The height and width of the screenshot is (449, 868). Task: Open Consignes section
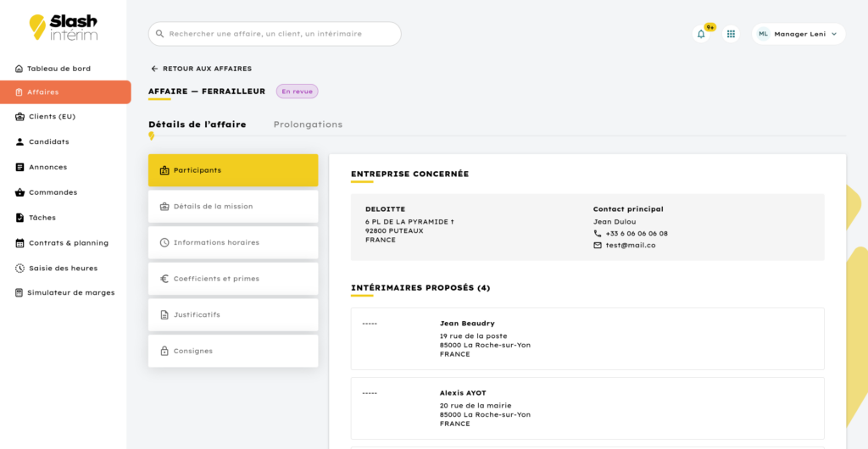click(233, 351)
